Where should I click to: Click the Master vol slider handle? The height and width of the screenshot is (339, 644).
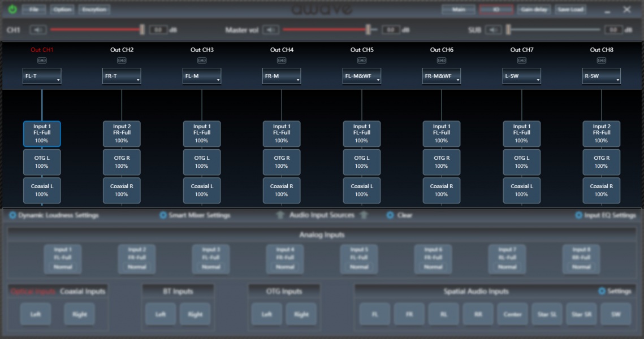pos(368,30)
